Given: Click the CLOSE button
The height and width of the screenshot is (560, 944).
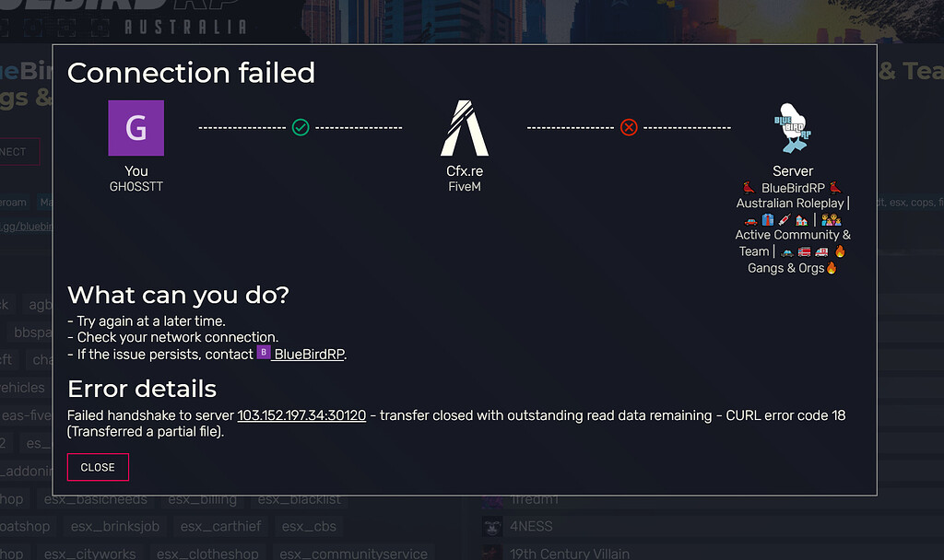Looking at the screenshot, I should [x=97, y=467].
